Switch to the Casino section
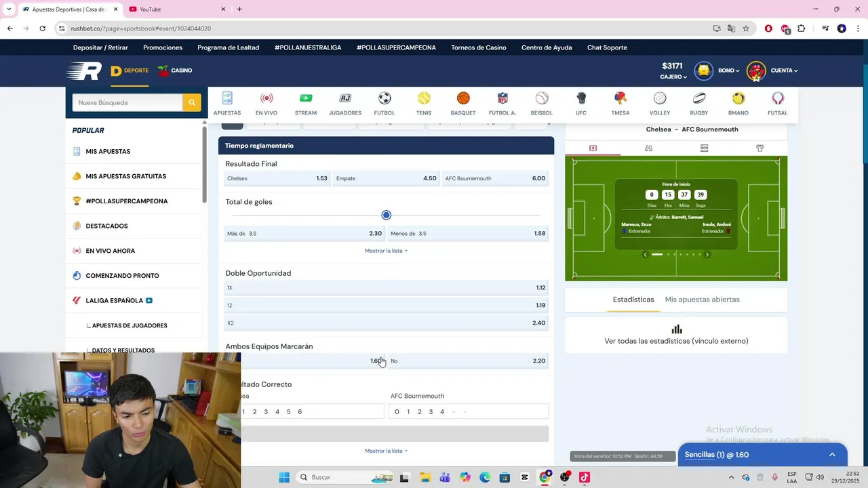 point(175,70)
